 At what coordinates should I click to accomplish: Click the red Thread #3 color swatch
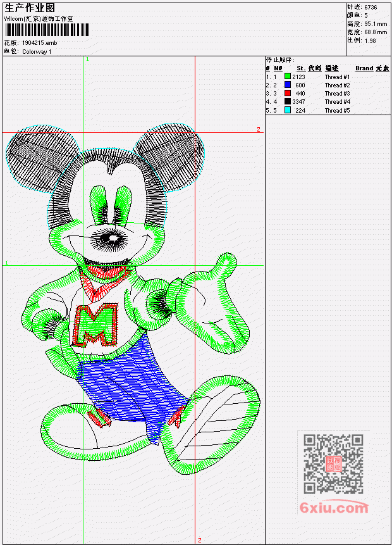coord(288,93)
